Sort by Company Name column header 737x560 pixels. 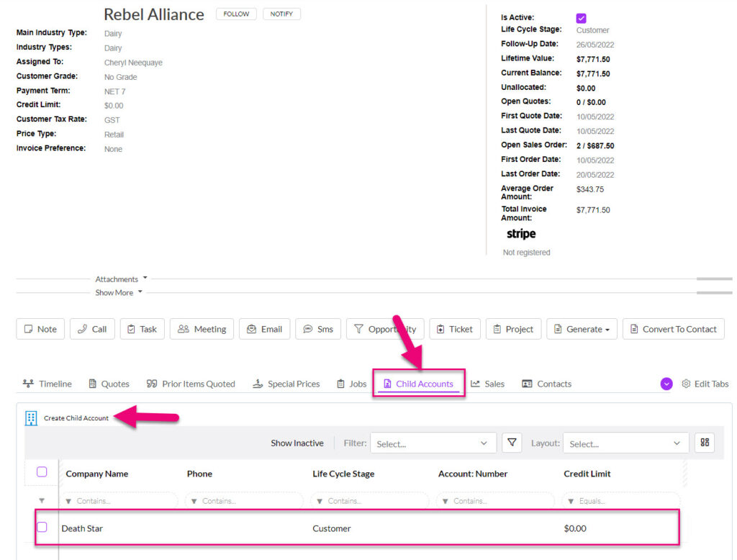(x=97, y=474)
